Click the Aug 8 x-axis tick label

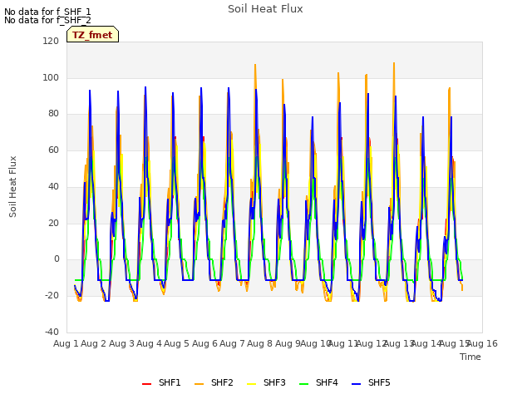(x=259, y=343)
